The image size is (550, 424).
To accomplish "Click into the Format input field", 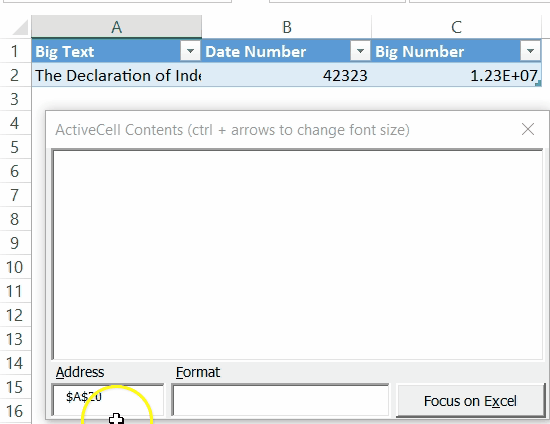I will 280,400.
